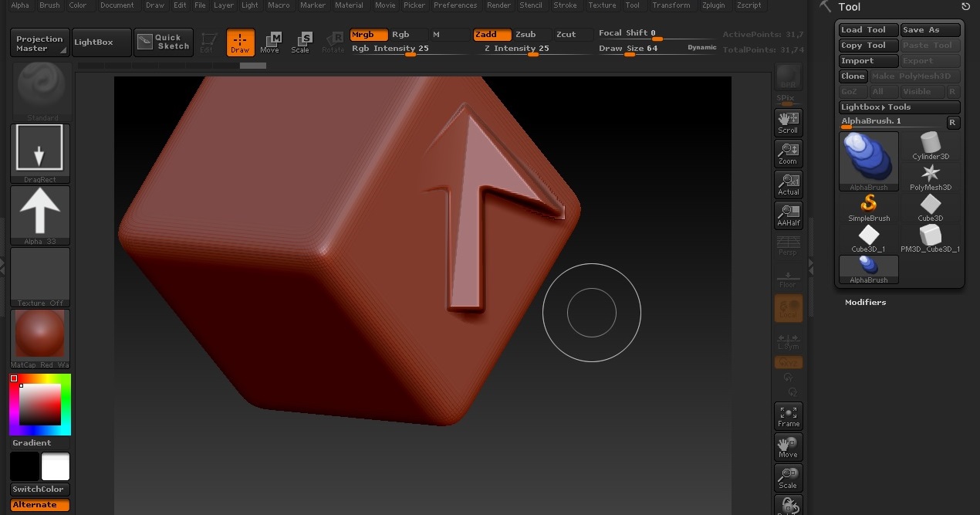Toggle the Local transform button
This screenshot has width=980, height=515.
pyautogui.click(x=788, y=308)
